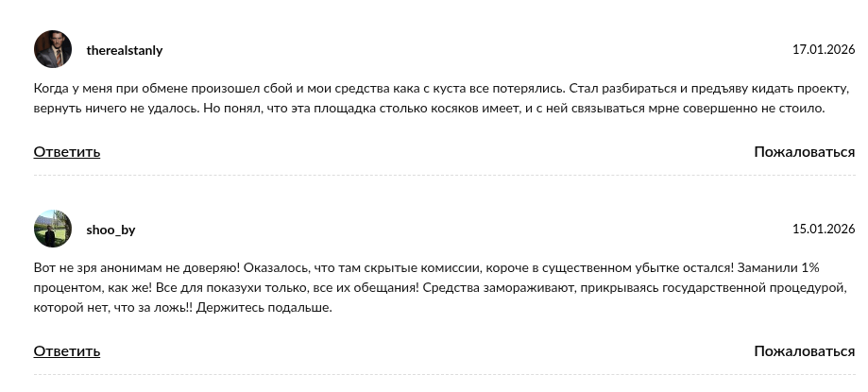This screenshot has width=868, height=392.
Task: Click shoo_by's profile avatar
Action: [x=53, y=229]
